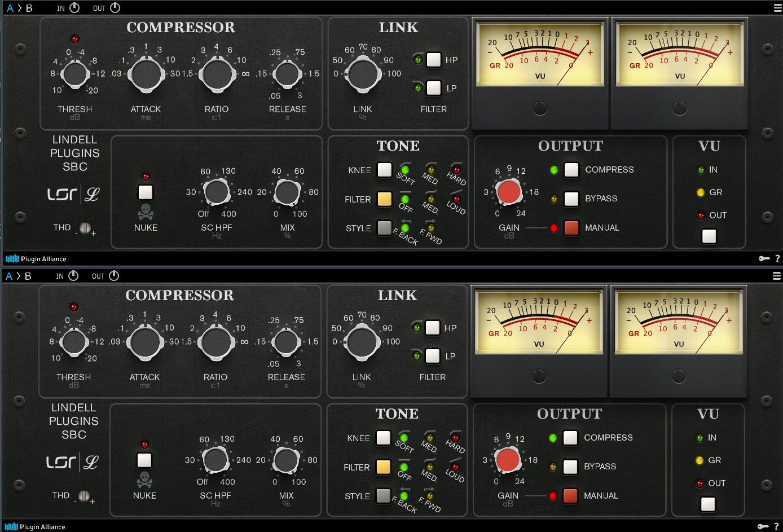This screenshot has width=783, height=532.
Task: Click the help question mark in bottom plugin
Action: coord(776,526)
